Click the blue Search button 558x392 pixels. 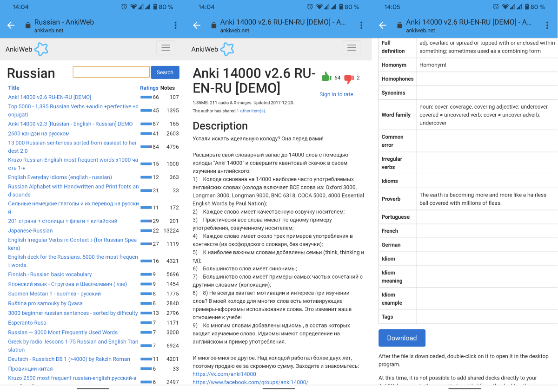point(165,72)
